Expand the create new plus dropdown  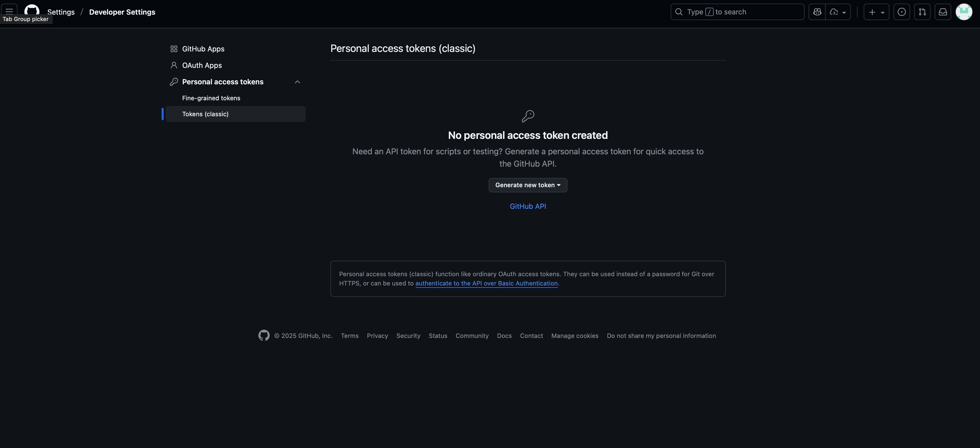click(876, 12)
